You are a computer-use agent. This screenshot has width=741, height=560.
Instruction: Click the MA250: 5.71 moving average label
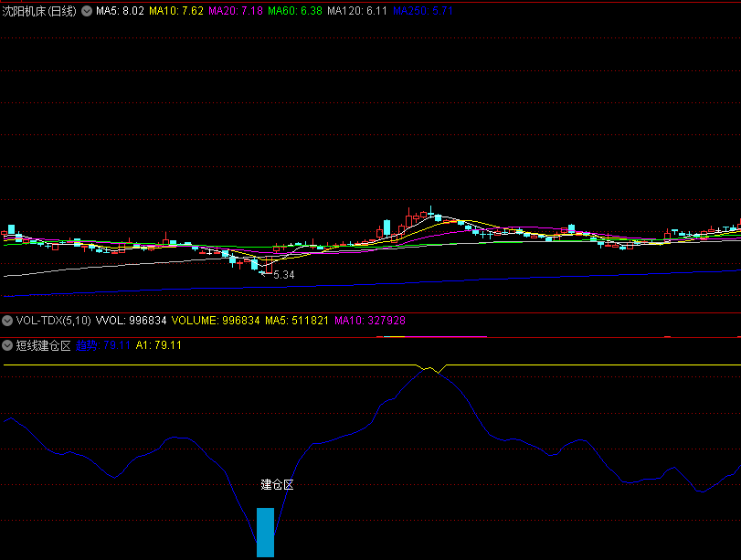point(423,11)
